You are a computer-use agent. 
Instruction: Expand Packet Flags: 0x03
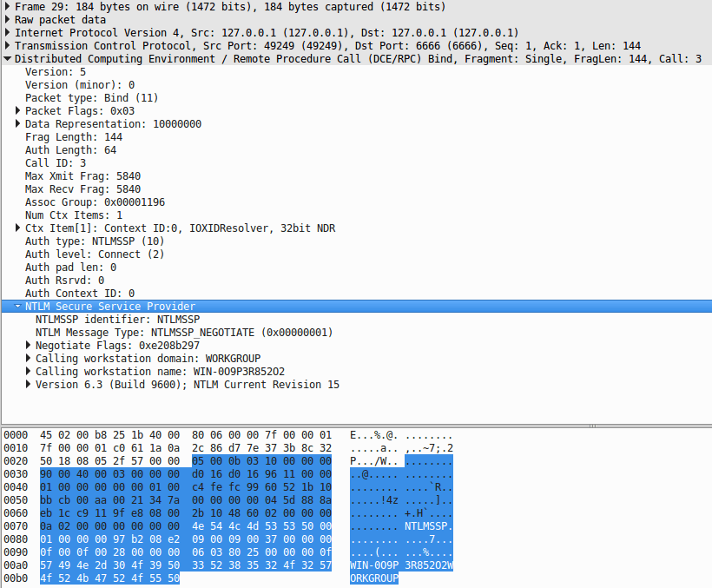[x=18, y=111]
